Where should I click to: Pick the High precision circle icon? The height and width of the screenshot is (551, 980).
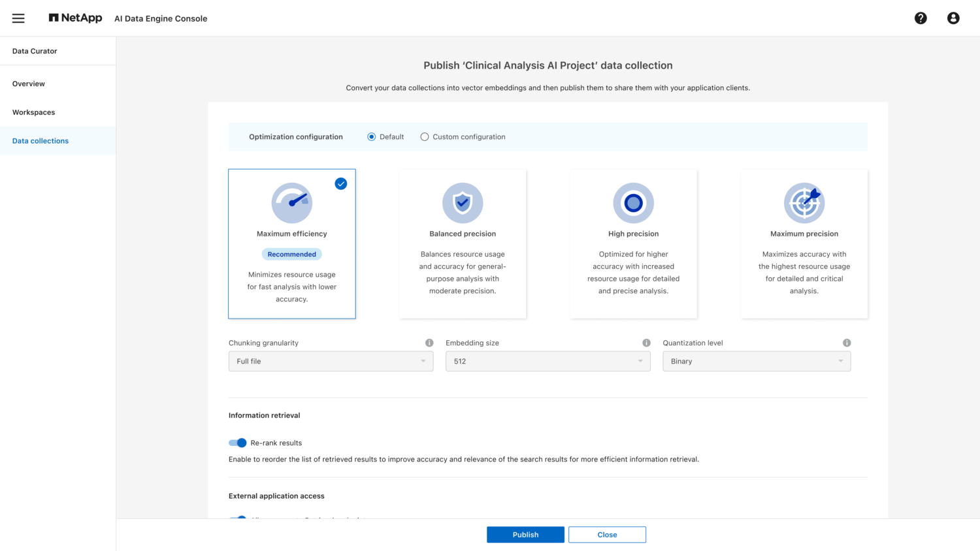point(633,203)
